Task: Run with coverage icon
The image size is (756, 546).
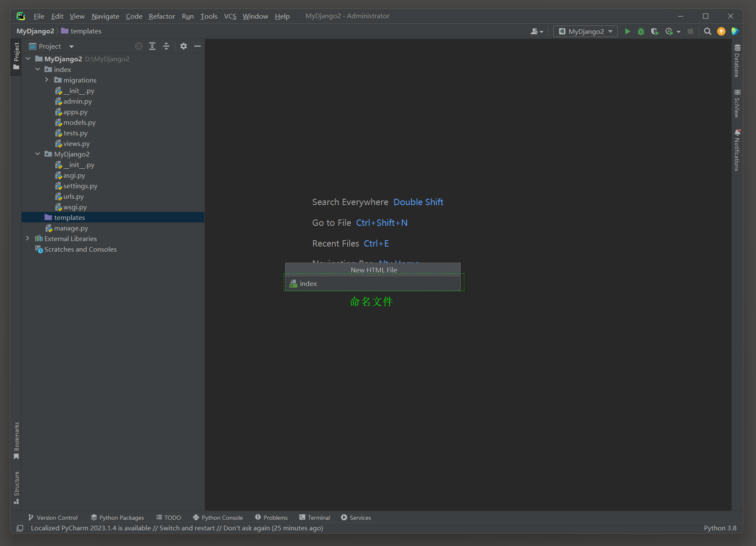Action: (x=654, y=31)
